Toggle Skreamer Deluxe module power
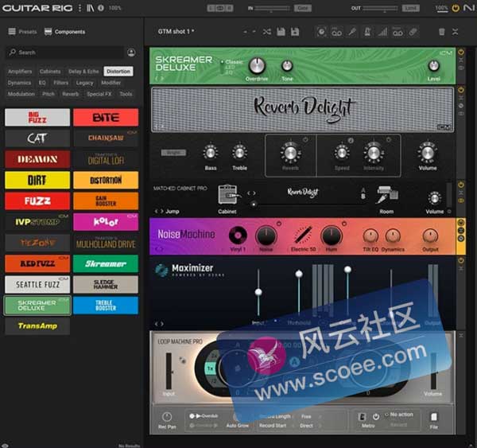This screenshot has height=448, width=477. click(461, 52)
